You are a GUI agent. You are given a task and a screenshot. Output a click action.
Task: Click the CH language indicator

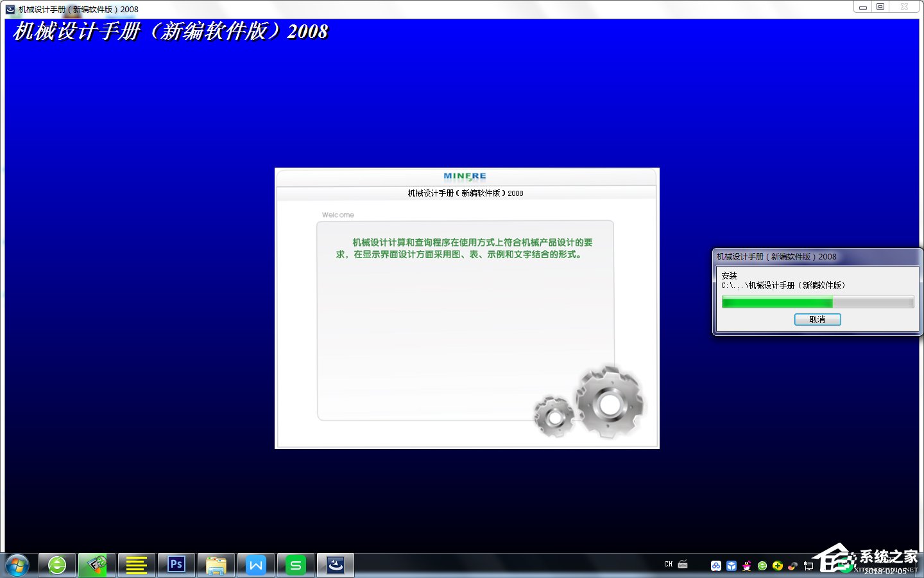(x=668, y=565)
